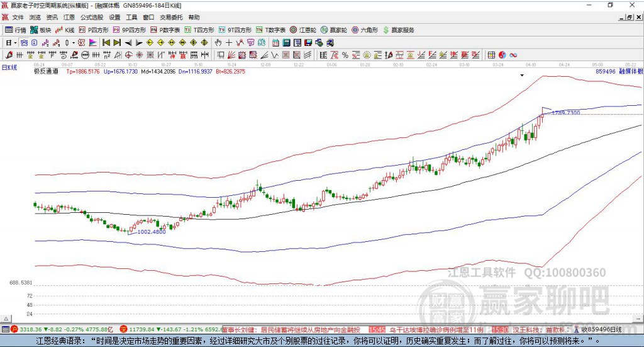Open the 公式选股 menu

[92, 17]
